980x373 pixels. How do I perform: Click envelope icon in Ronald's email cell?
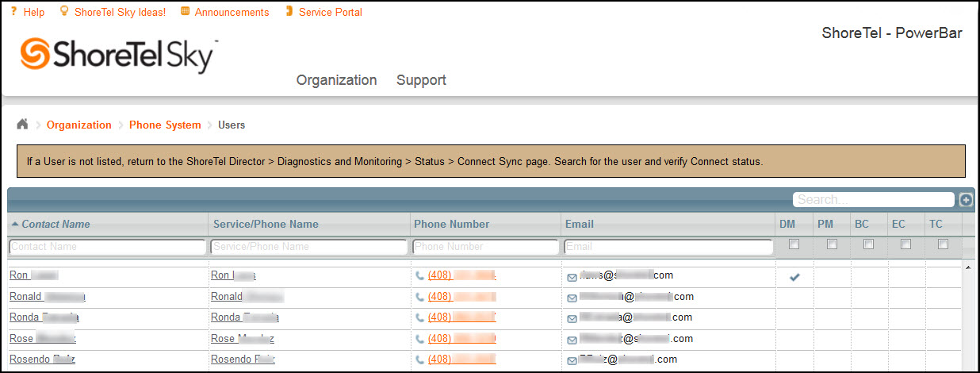[572, 298]
